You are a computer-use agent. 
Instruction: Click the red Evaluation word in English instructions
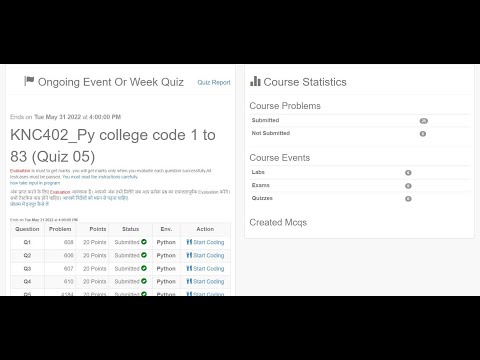tap(20, 171)
